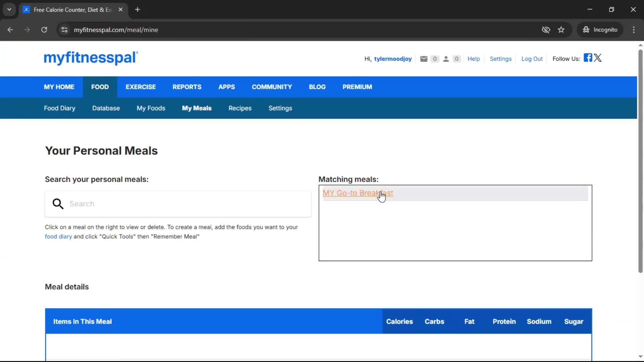Click the Matching meals label

(x=348, y=179)
